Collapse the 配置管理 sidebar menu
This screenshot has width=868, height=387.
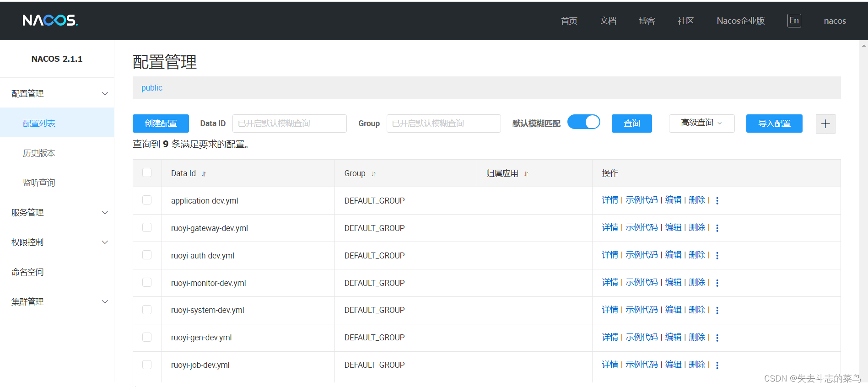click(x=57, y=93)
